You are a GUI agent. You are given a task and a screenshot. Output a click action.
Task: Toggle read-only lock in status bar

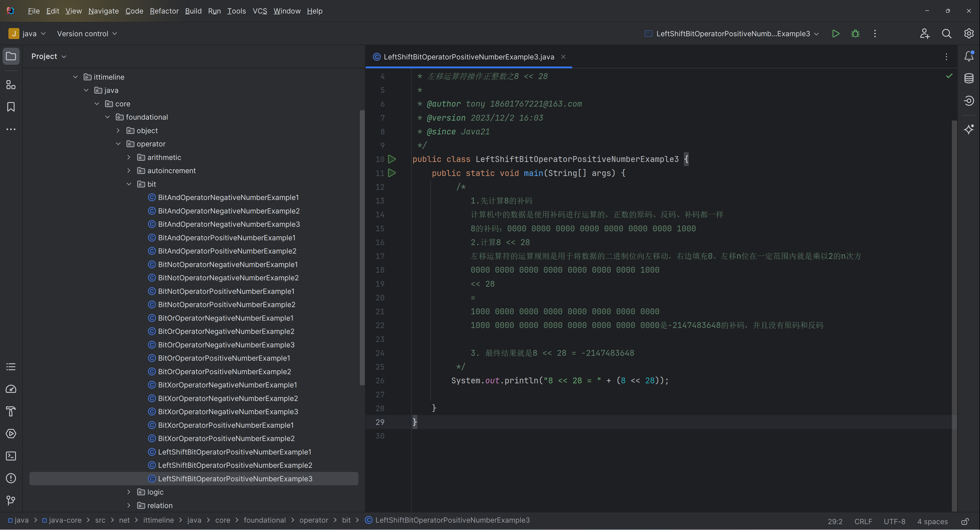coord(965,521)
